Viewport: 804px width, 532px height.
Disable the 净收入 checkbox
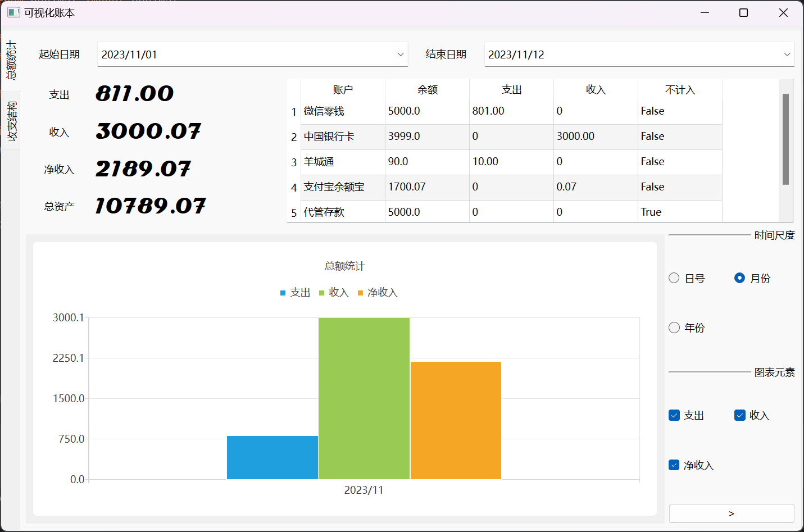click(x=674, y=465)
